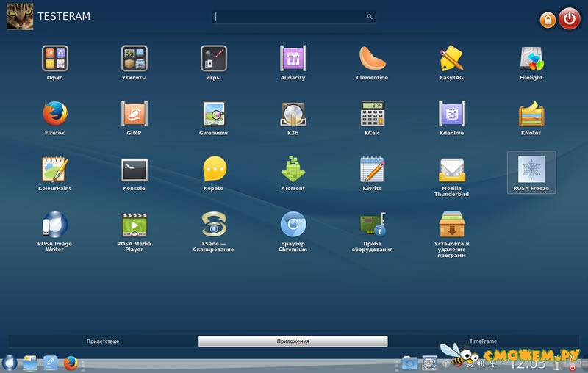The image size is (588, 373).
Task: Open KNotes sticky notes
Action: click(x=531, y=117)
